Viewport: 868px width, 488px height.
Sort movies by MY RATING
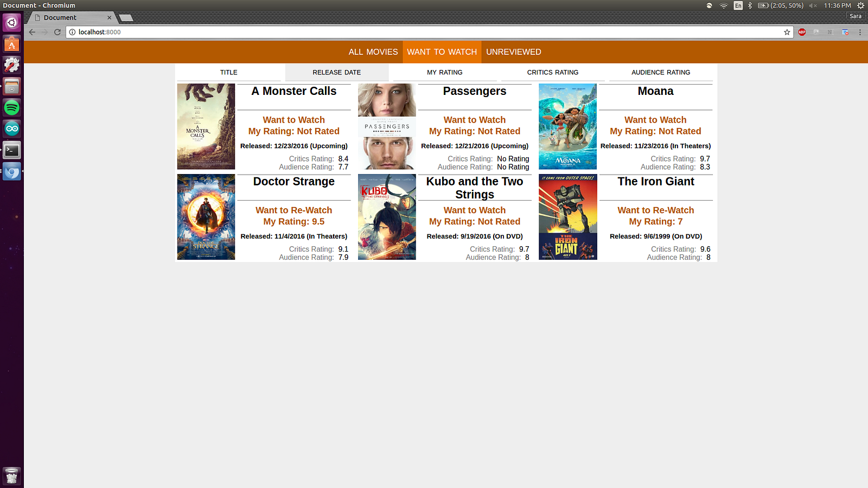[x=445, y=72]
